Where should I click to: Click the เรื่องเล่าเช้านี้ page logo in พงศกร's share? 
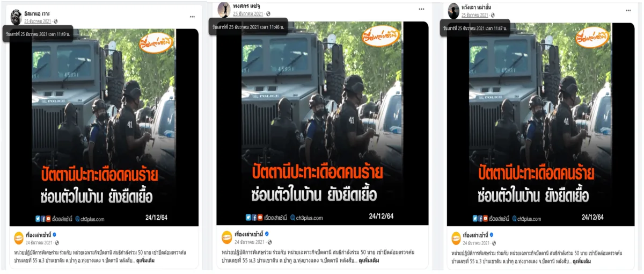[x=227, y=237]
